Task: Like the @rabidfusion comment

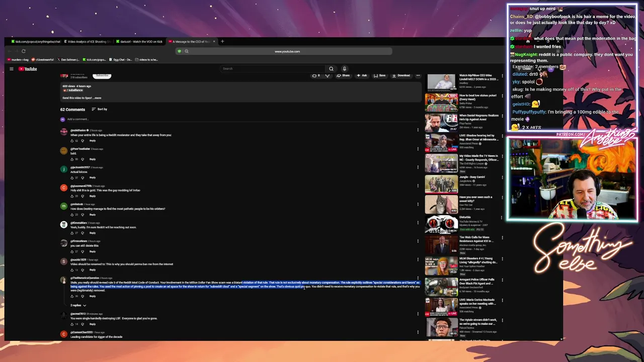Action: [72, 141]
